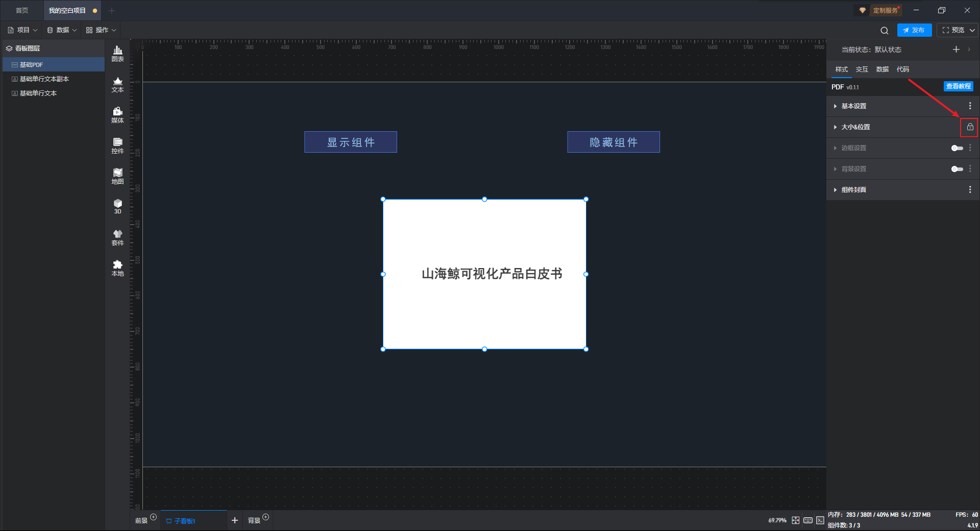The width and height of the screenshot is (980, 531).
Task: Open the 文本 text components panel
Action: tap(117, 84)
